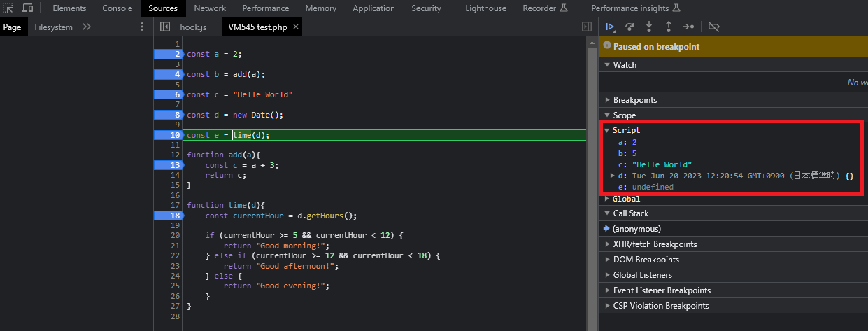The width and height of the screenshot is (868, 331).
Task: Close the VM545 test.php tab
Action: click(x=296, y=27)
